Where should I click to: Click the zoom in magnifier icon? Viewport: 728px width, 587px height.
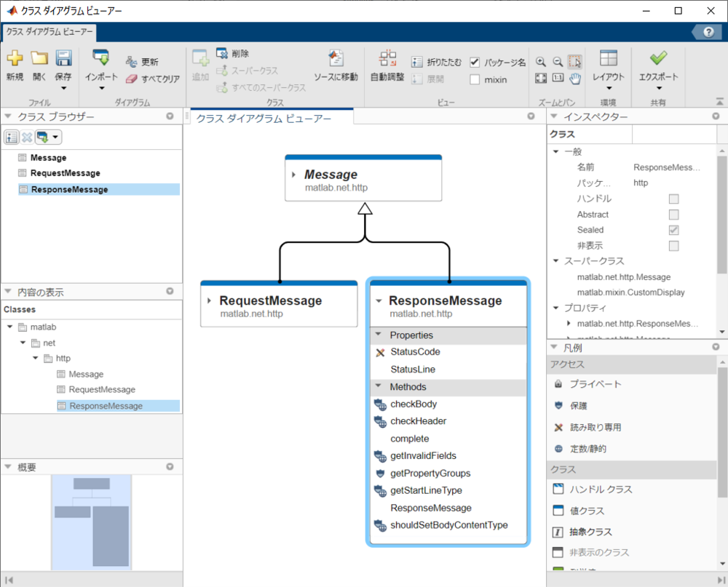tap(541, 63)
